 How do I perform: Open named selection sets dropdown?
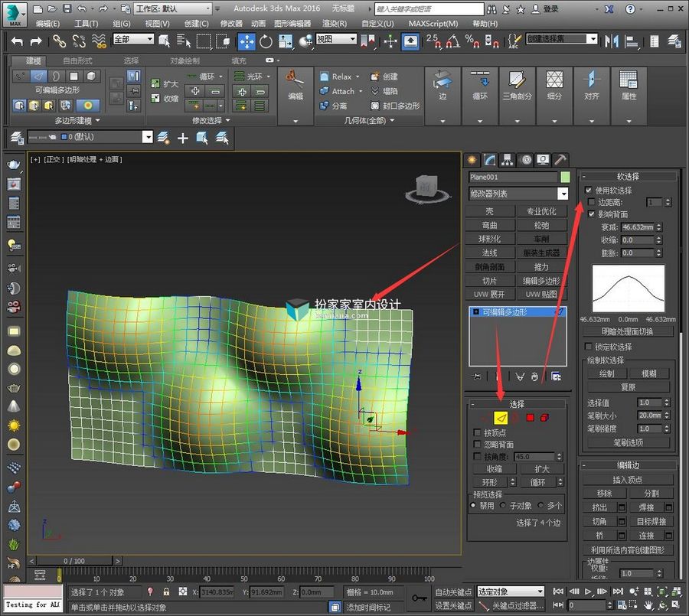click(x=562, y=39)
